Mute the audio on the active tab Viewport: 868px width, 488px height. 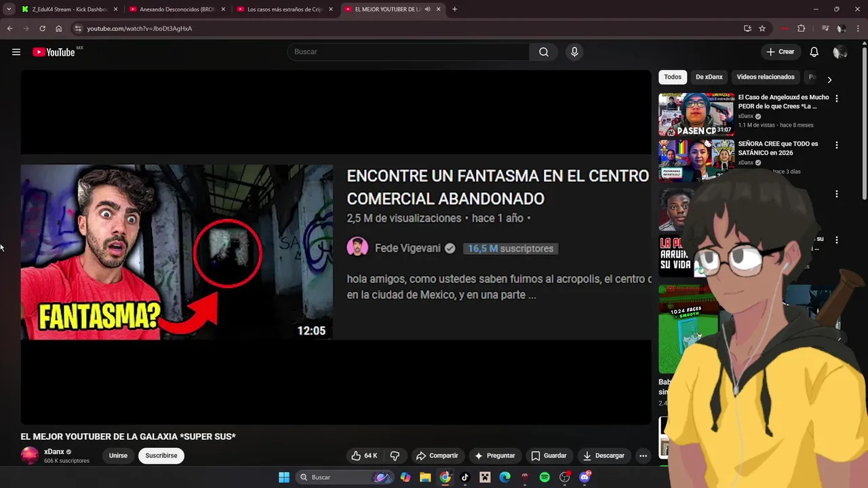coord(427,9)
